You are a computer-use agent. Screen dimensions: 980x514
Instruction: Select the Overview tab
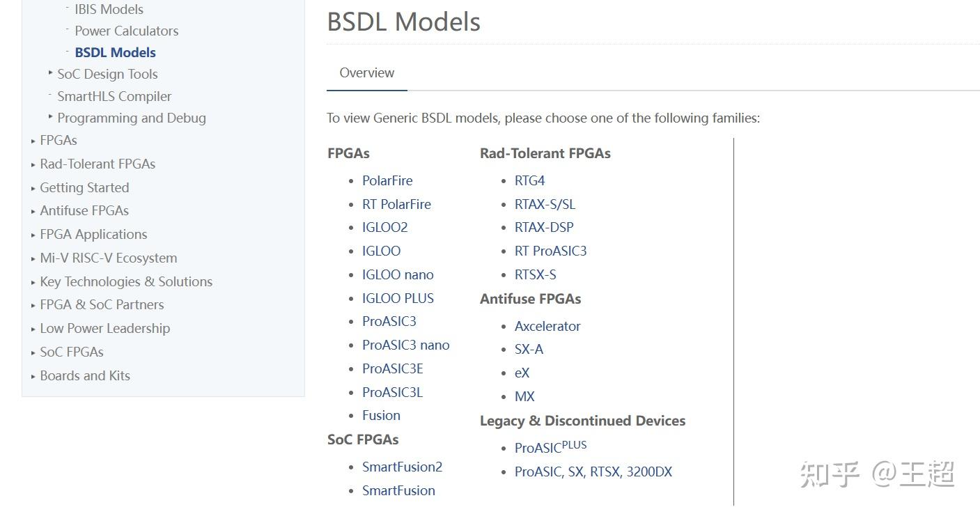(x=366, y=72)
